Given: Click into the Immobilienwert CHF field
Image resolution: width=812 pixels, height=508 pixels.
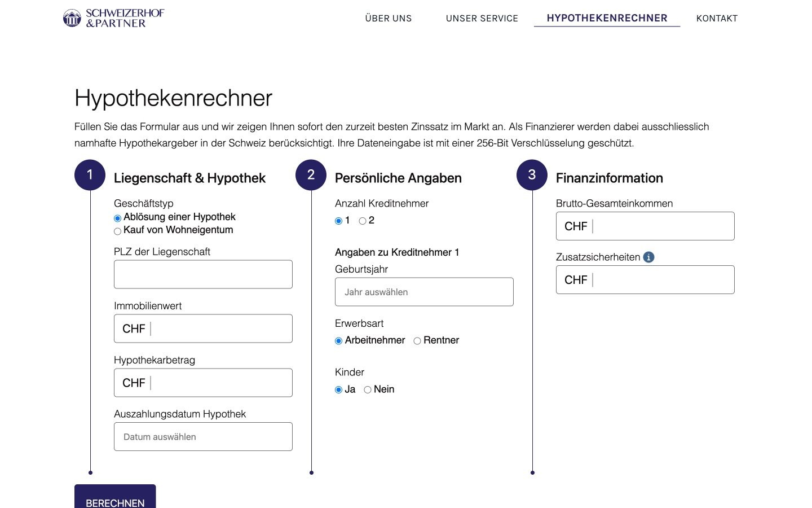Looking at the screenshot, I should click(203, 329).
